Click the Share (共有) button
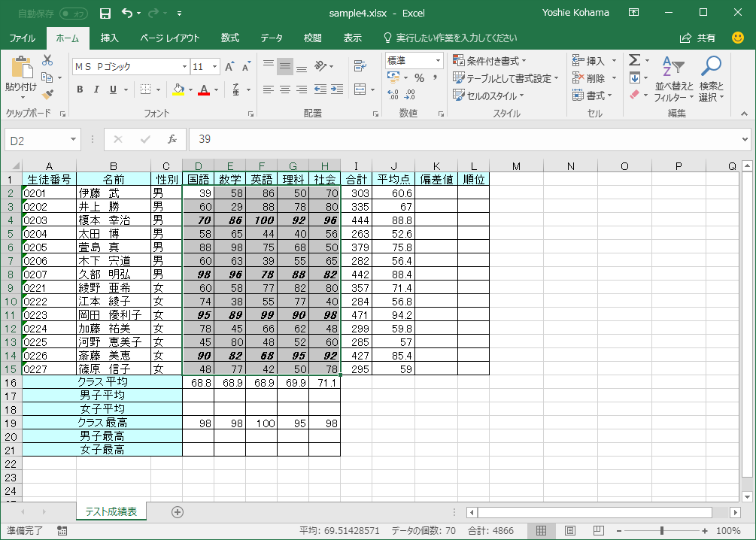 697,38
